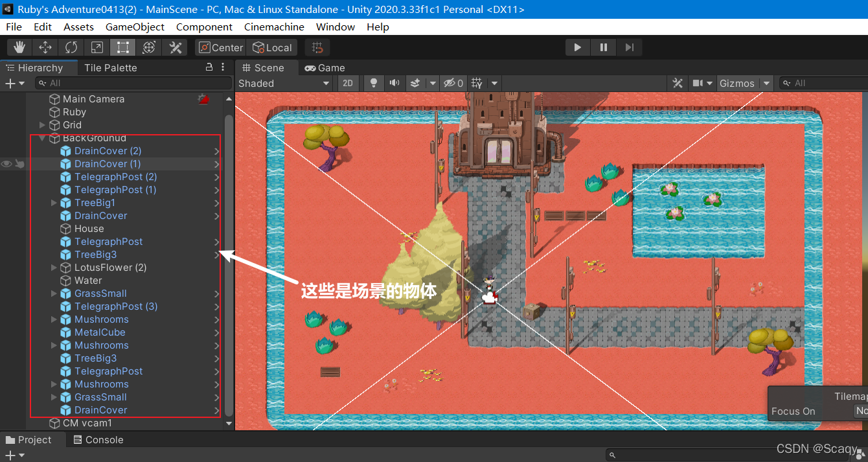
Task: Open the Help menu
Action: (378, 27)
